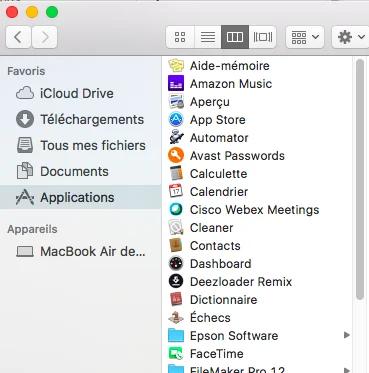Click the Calculette app icon

click(x=176, y=174)
